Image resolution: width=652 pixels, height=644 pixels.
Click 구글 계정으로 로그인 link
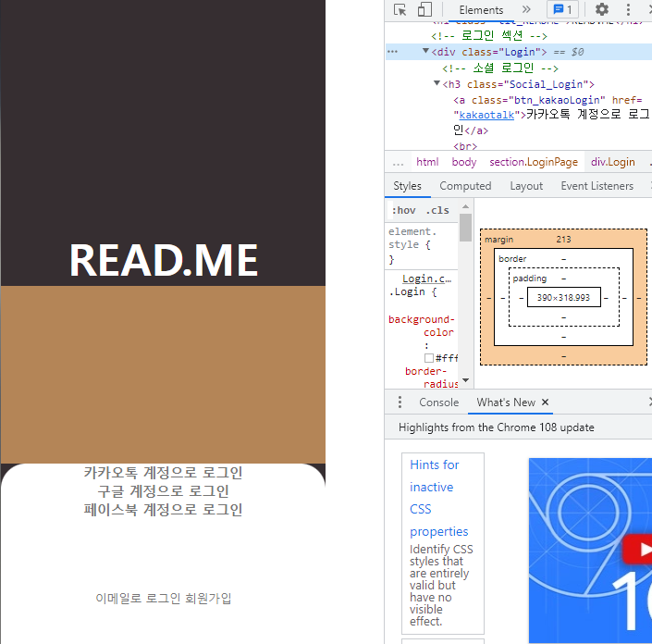pos(163,491)
